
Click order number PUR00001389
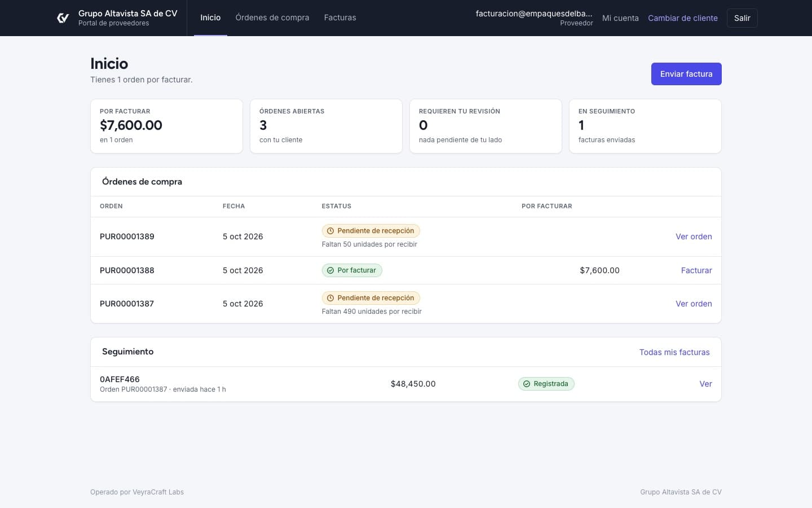(x=127, y=237)
